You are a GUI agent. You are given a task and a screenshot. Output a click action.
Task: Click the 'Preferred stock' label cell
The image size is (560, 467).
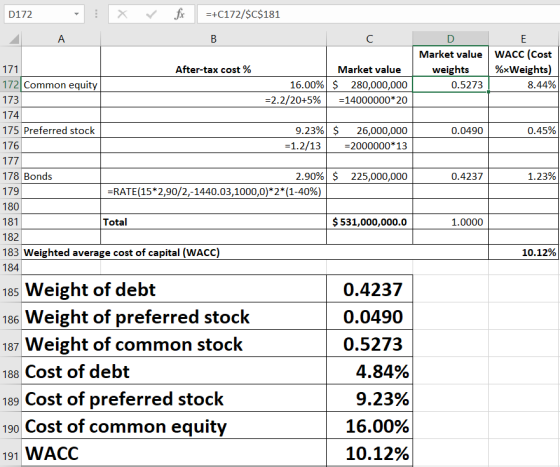(x=61, y=130)
